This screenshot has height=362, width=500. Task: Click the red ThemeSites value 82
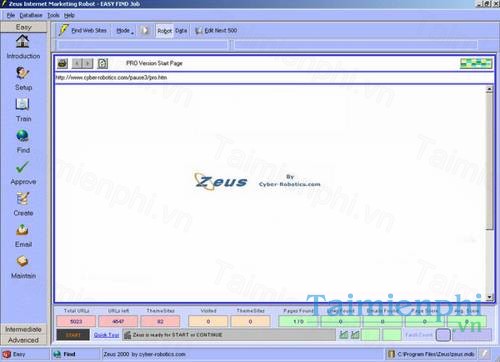click(x=160, y=322)
